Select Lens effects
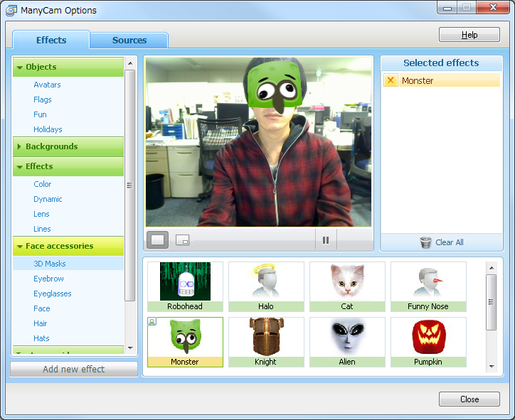 41,214
